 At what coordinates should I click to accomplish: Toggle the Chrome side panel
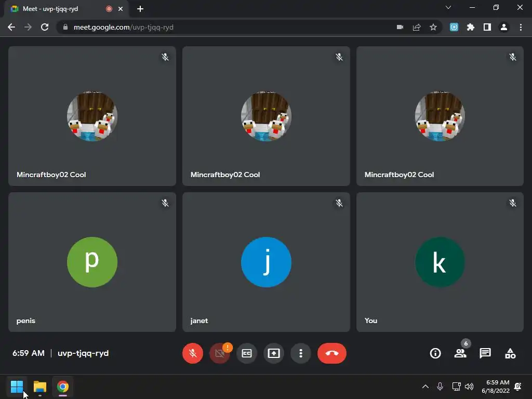coord(487,27)
